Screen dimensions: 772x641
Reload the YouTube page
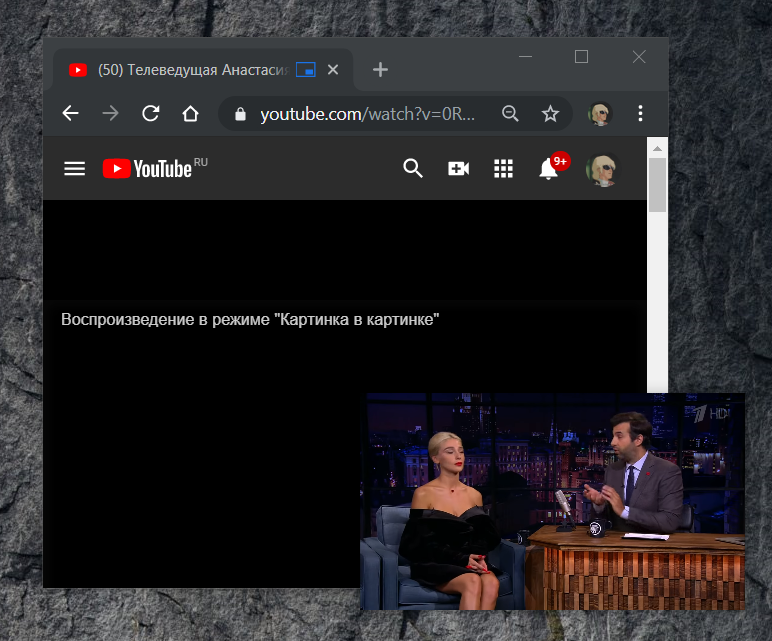(x=151, y=113)
